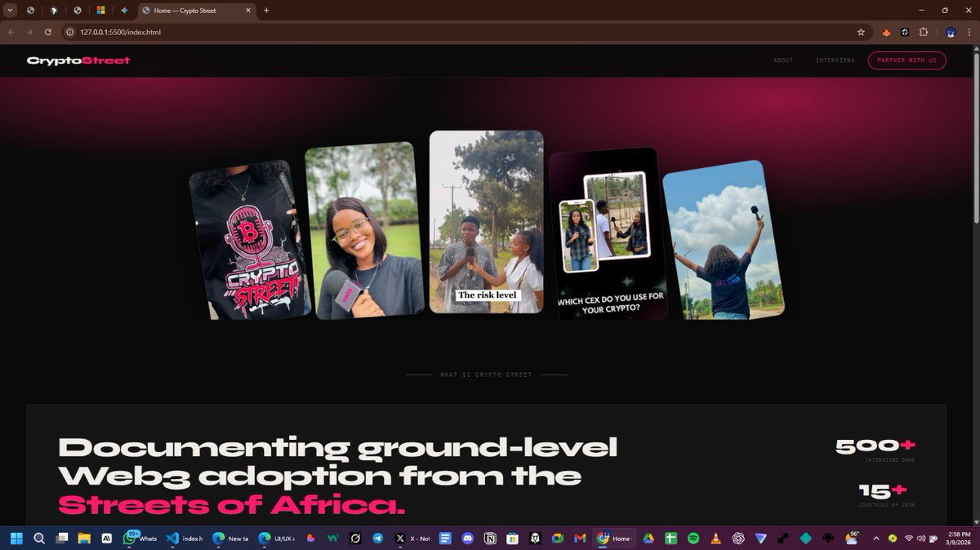This screenshot has height=550, width=980.
Task: Open Microsoft Store from the taskbar
Action: [513, 539]
